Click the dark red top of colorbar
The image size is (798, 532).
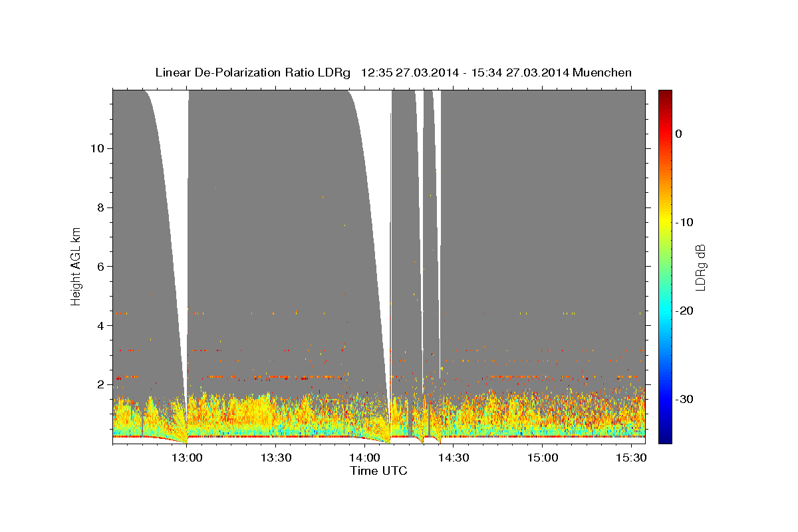(x=665, y=94)
